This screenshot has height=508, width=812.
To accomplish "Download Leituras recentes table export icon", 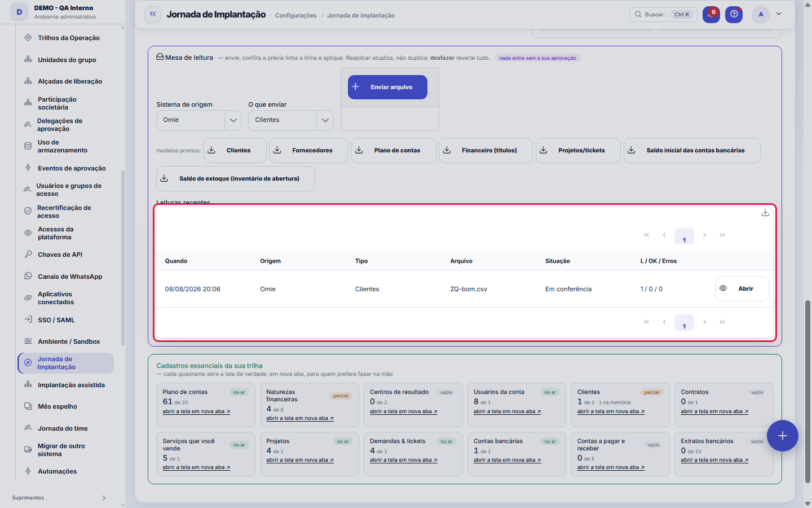I will point(765,213).
